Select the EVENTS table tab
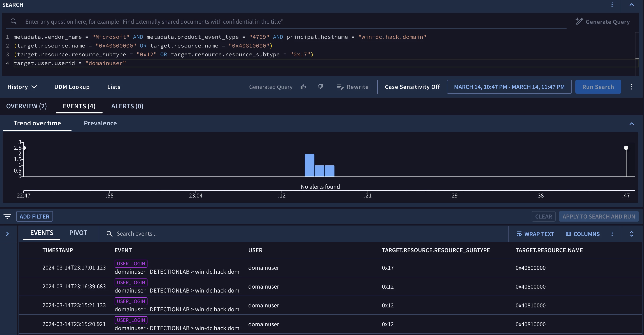The height and width of the screenshot is (335, 644). pos(42,233)
